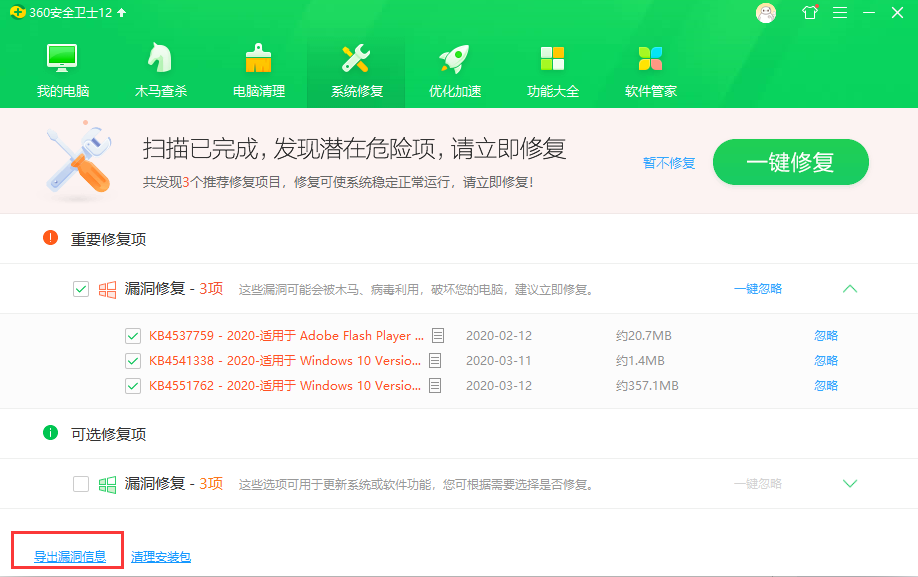The height and width of the screenshot is (577, 918).
Task: Open the skin (shirt) icon
Action: [x=810, y=12]
